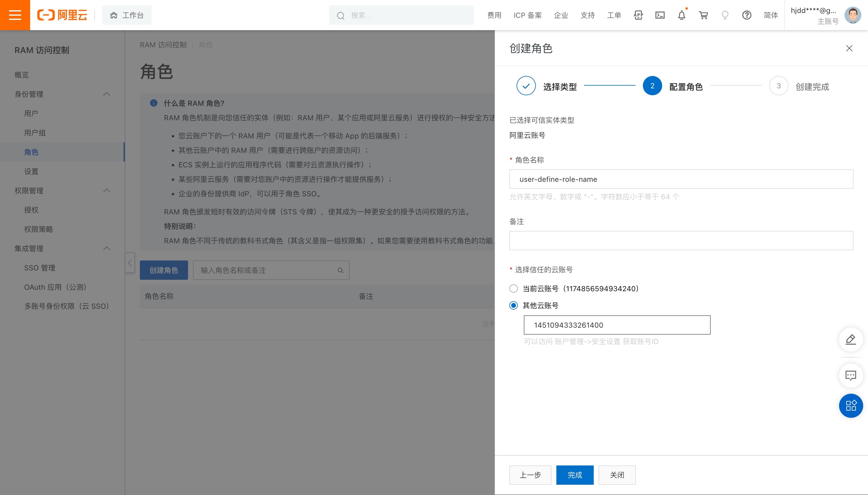Image resolution: width=868 pixels, height=495 pixels.
Task: Open the user avatar account menu
Action: pyautogui.click(x=852, y=15)
